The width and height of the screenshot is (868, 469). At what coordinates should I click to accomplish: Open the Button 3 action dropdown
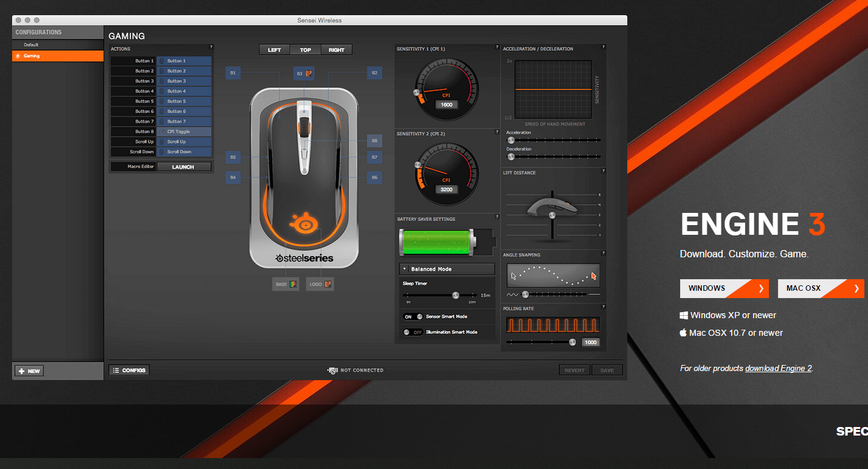tap(184, 81)
